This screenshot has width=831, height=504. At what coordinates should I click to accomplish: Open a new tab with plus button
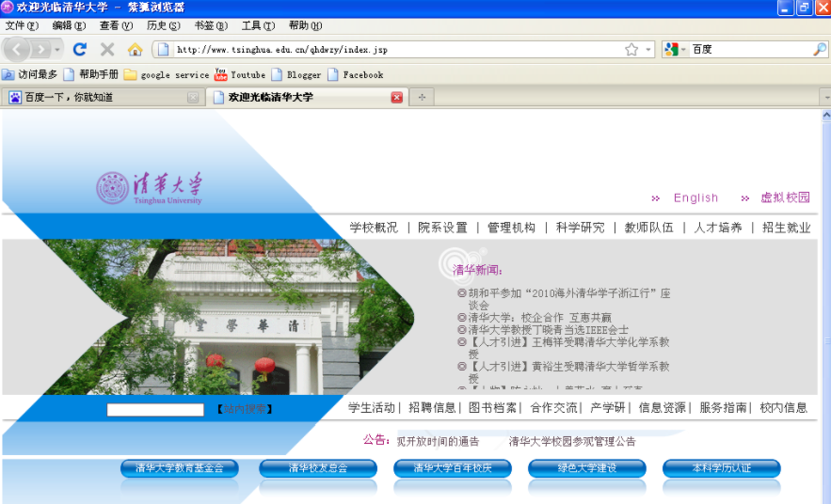[x=422, y=98]
